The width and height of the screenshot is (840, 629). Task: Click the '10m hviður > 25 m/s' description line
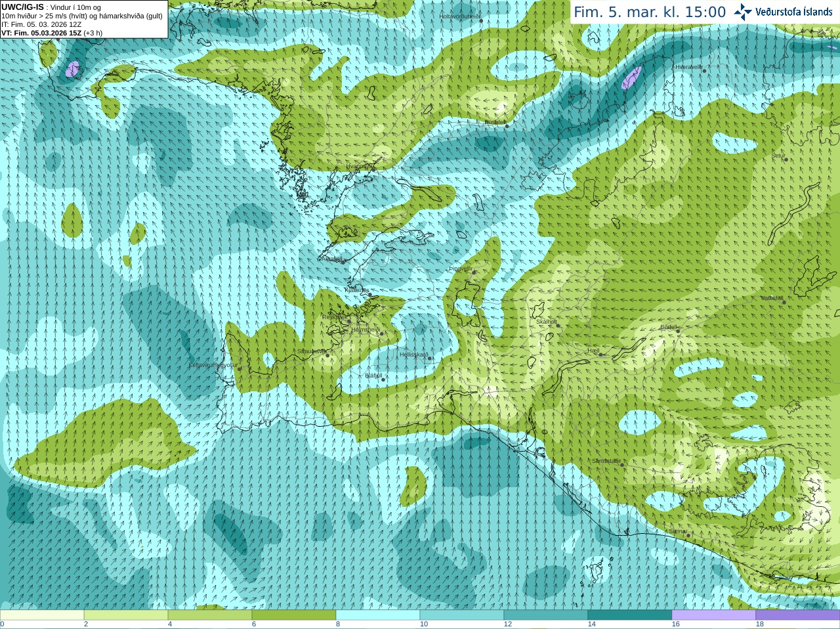coord(82,16)
